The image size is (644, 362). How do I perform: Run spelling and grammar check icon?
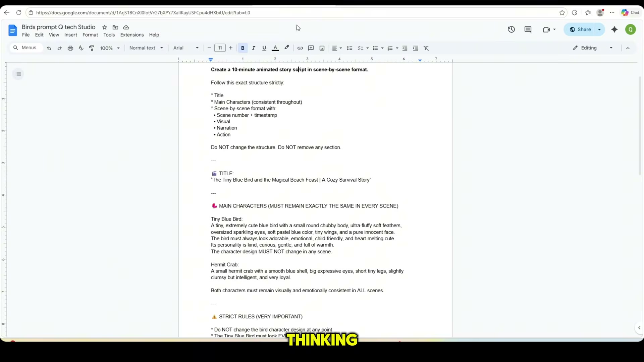81,48
